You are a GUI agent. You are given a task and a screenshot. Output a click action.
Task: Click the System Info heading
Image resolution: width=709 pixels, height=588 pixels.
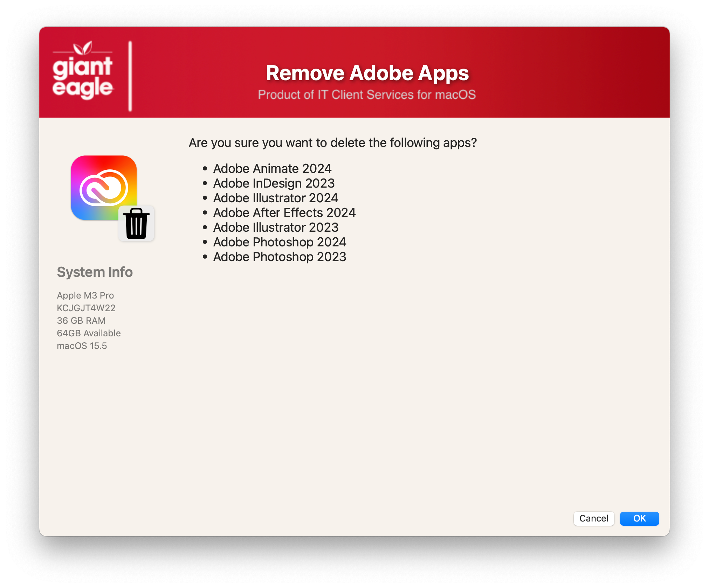tap(95, 272)
